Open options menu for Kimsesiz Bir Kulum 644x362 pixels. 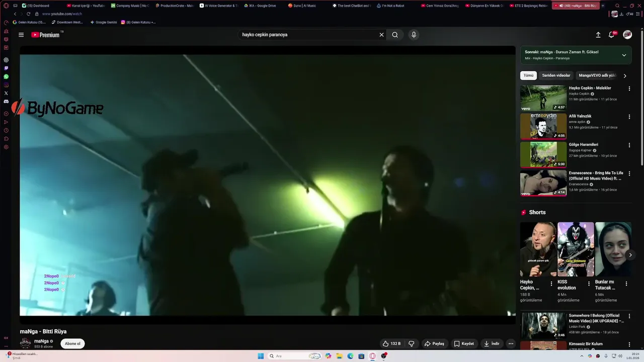(x=629, y=344)
